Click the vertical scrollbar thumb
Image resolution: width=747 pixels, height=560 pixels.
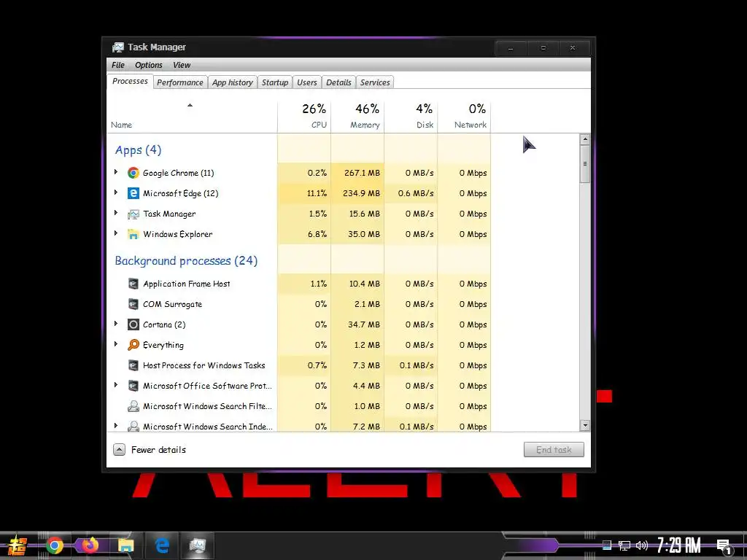pos(585,164)
